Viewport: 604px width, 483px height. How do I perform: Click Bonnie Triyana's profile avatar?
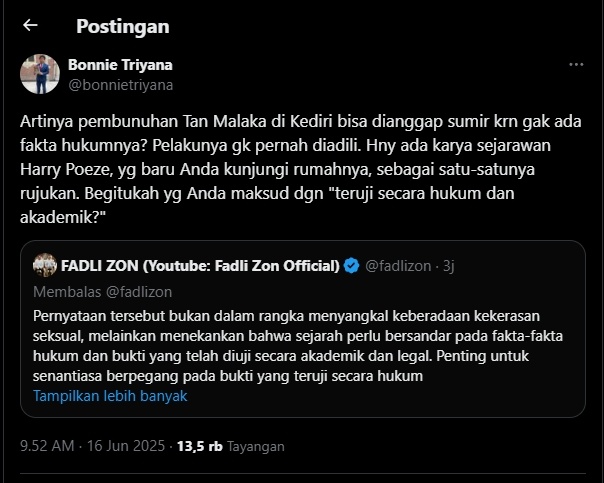pyautogui.click(x=40, y=74)
